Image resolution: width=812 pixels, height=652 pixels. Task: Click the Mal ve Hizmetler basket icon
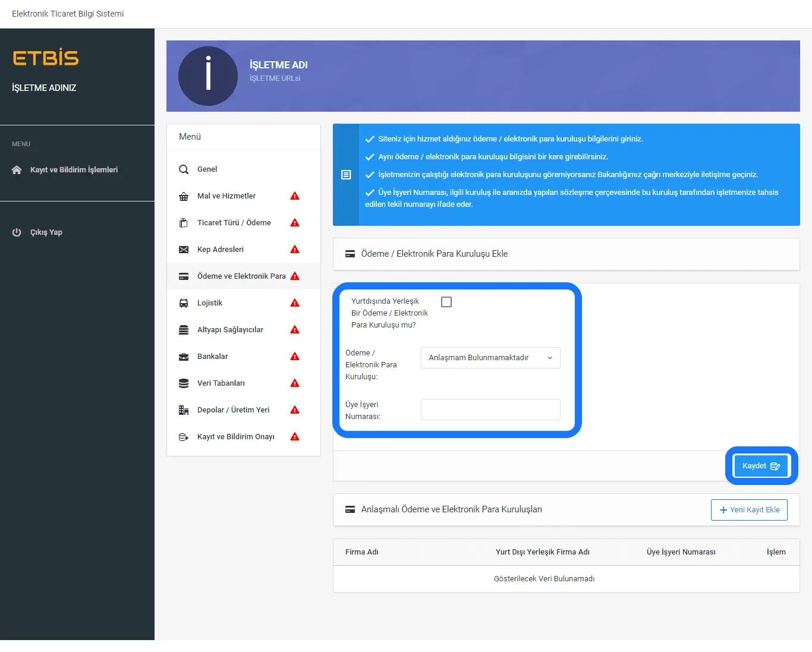pos(184,196)
